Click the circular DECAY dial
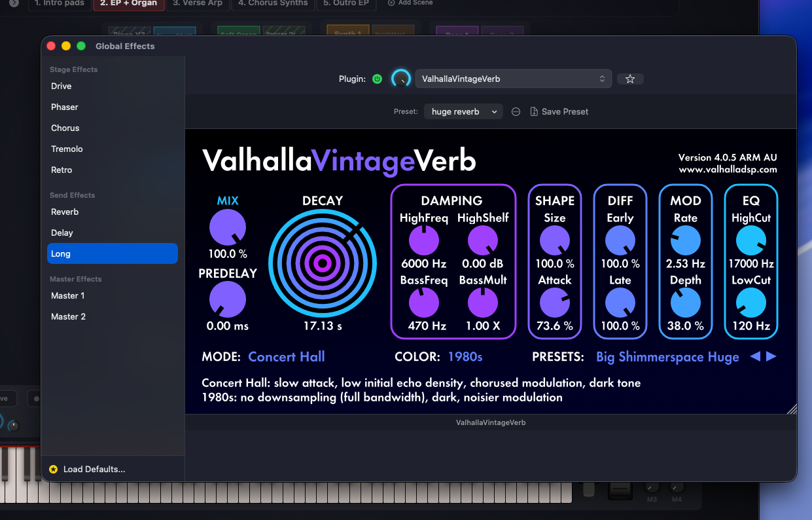This screenshot has height=520, width=812. click(x=323, y=263)
